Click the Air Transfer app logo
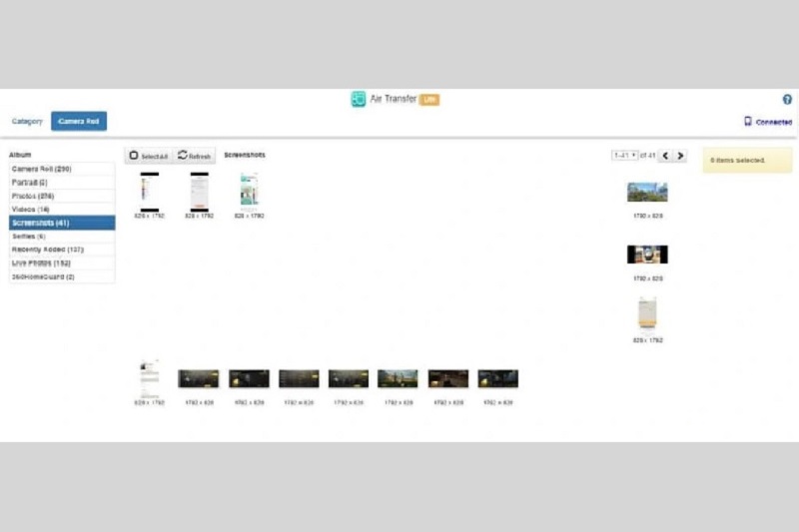The width and height of the screenshot is (799, 532). click(359, 100)
